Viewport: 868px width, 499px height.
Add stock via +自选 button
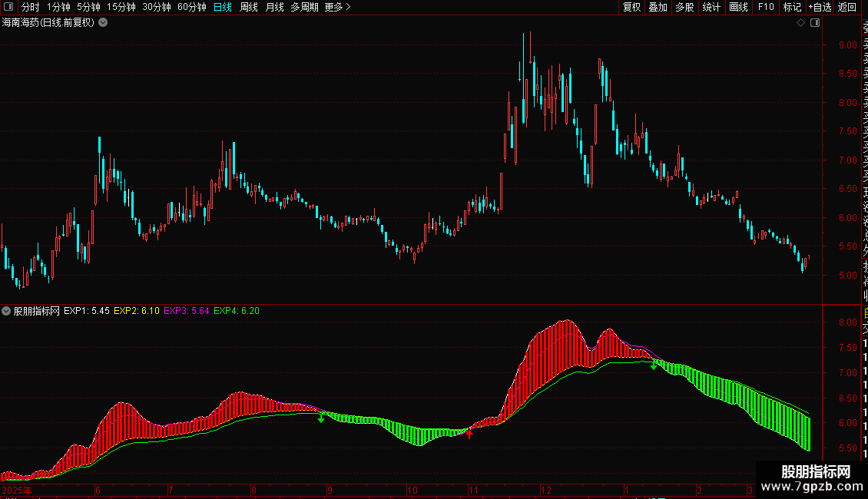pos(820,7)
